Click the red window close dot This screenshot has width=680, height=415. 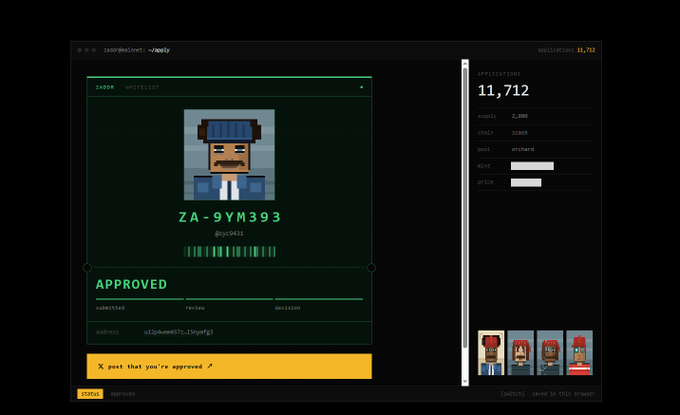coord(79,50)
